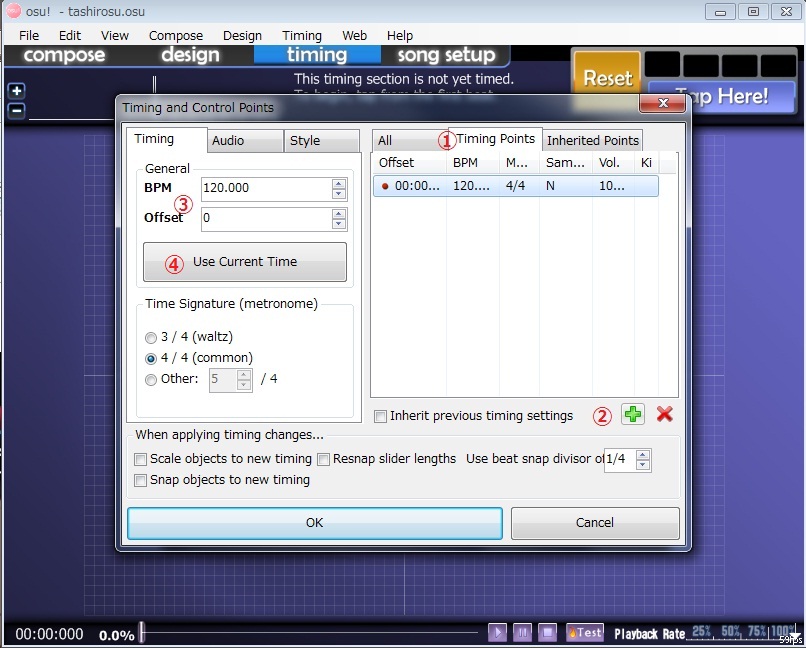
Task: Click the play button in playback bar
Action: (x=497, y=632)
